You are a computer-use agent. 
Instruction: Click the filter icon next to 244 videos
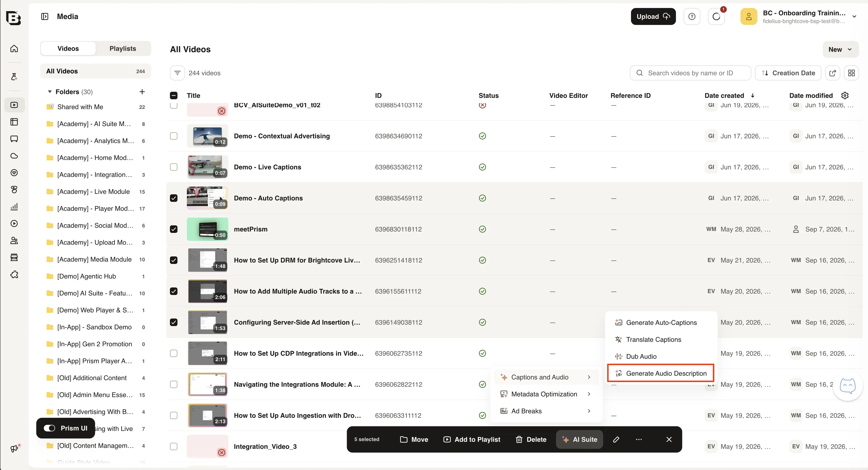177,73
